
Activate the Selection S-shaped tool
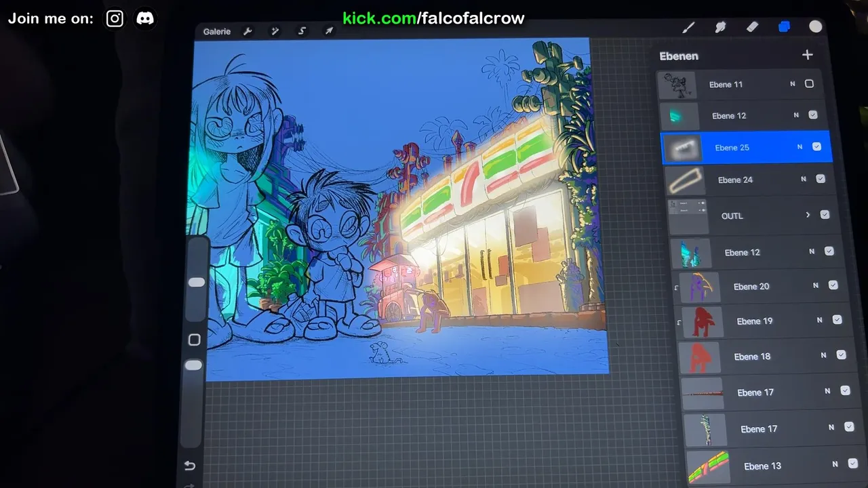click(302, 31)
